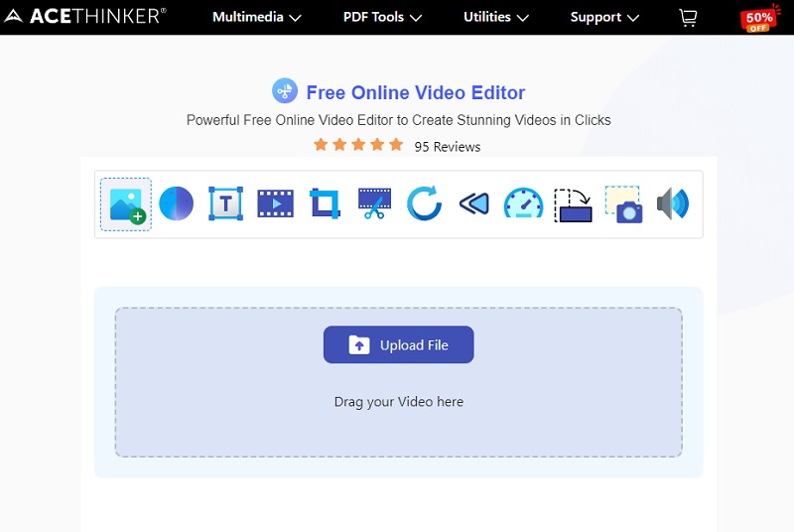
Task: Select the Rotate video tool
Action: [425, 203]
